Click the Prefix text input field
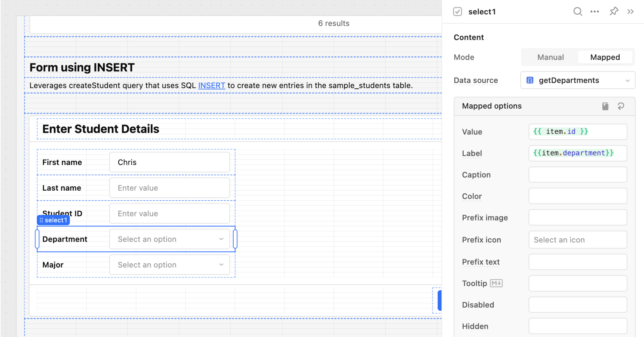The image size is (644, 337). [578, 262]
